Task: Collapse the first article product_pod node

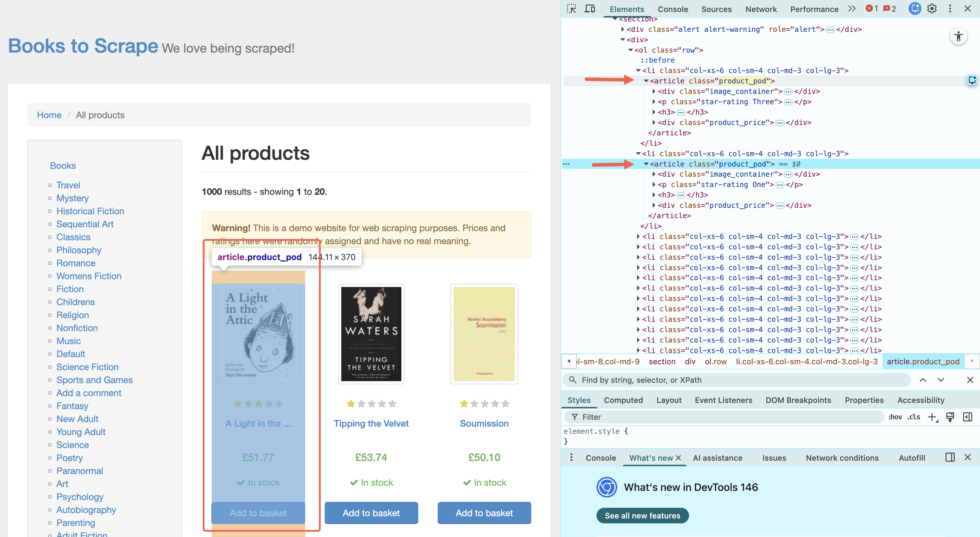Action: pyautogui.click(x=646, y=81)
